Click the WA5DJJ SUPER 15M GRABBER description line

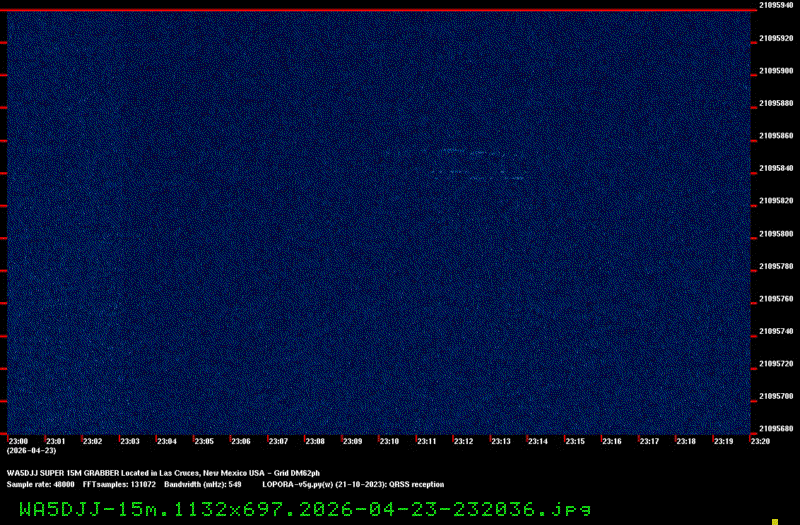point(163,473)
